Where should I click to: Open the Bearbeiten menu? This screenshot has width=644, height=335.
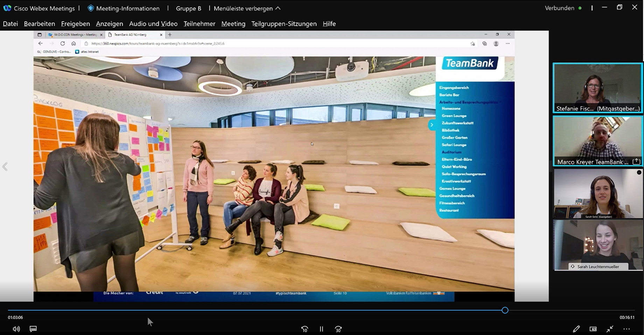point(40,24)
